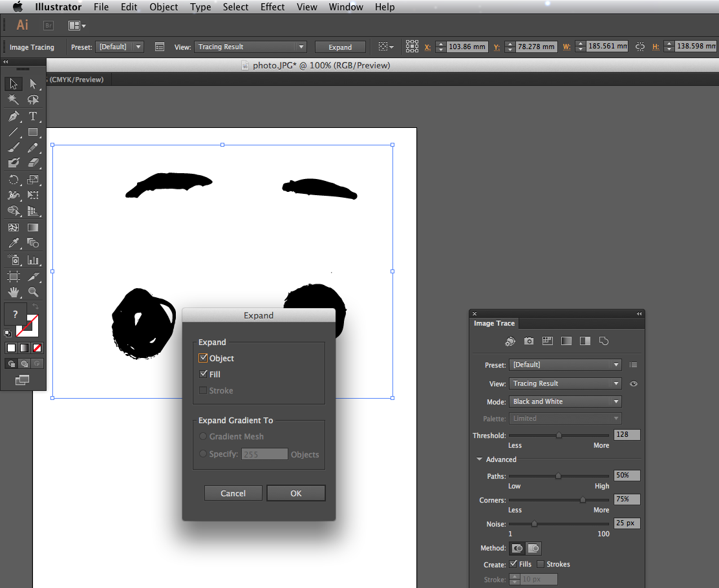Select the Zoom tool
The width and height of the screenshot is (719, 588).
pyautogui.click(x=33, y=291)
